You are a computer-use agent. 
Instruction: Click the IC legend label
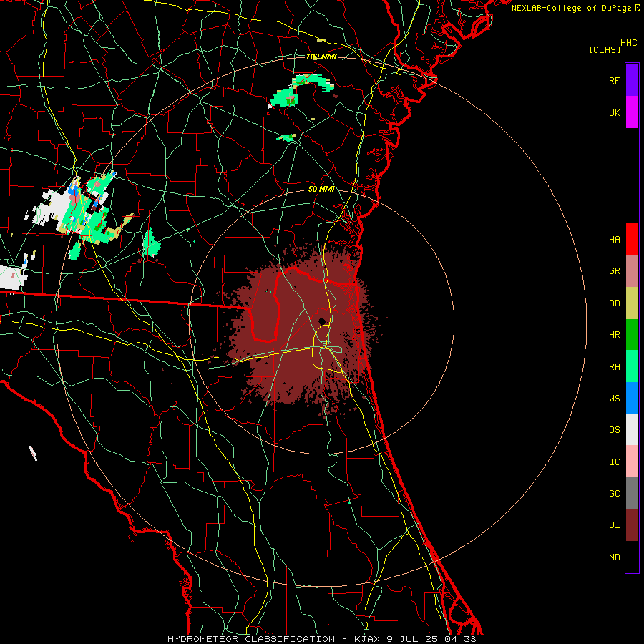pyautogui.click(x=614, y=462)
